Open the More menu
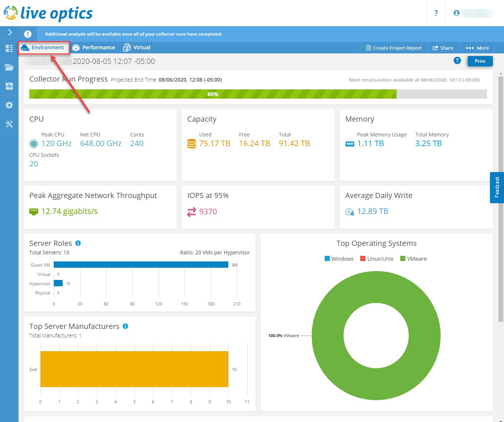This screenshot has width=504, height=422. (477, 48)
